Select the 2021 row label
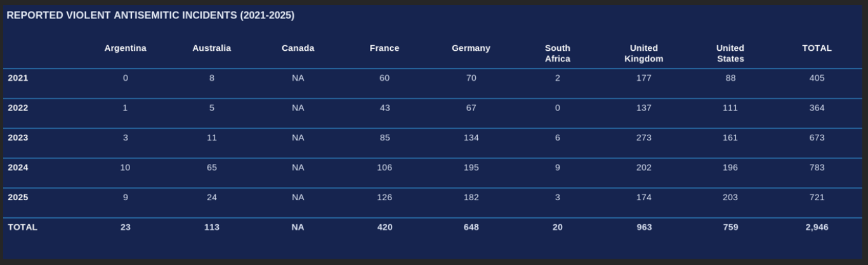 [x=18, y=78]
